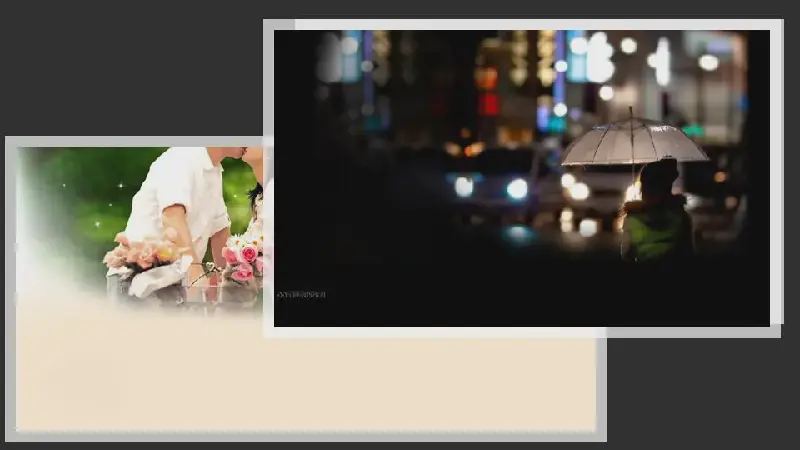
Task: Click the white bottom border of night photo
Action: click(520, 332)
